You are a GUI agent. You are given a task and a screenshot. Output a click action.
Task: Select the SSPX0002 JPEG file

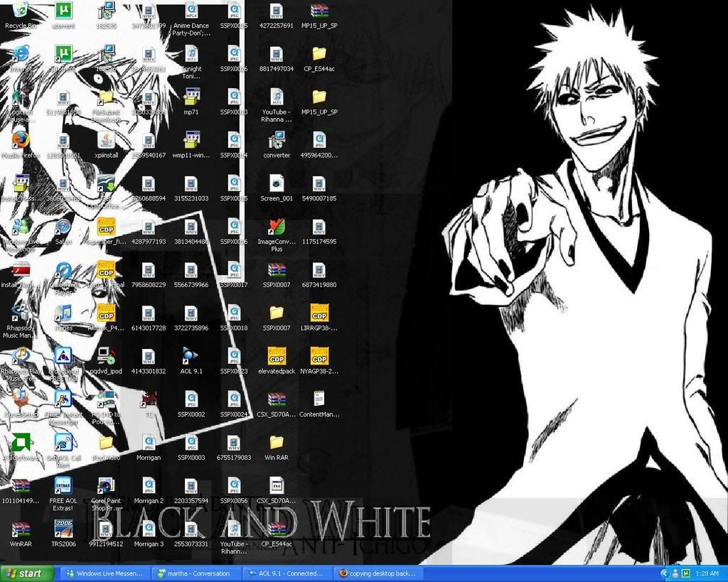point(191,404)
